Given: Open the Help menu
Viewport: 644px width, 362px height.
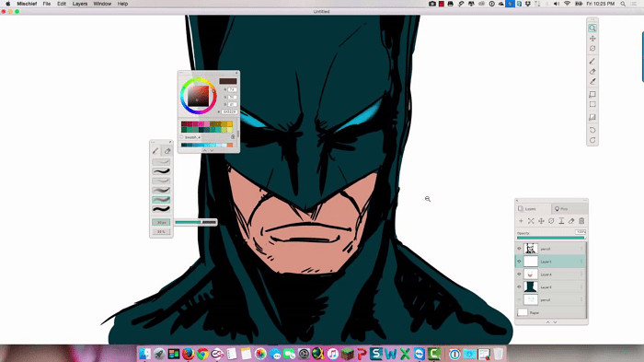Looking at the screenshot, I should click(x=122, y=4).
